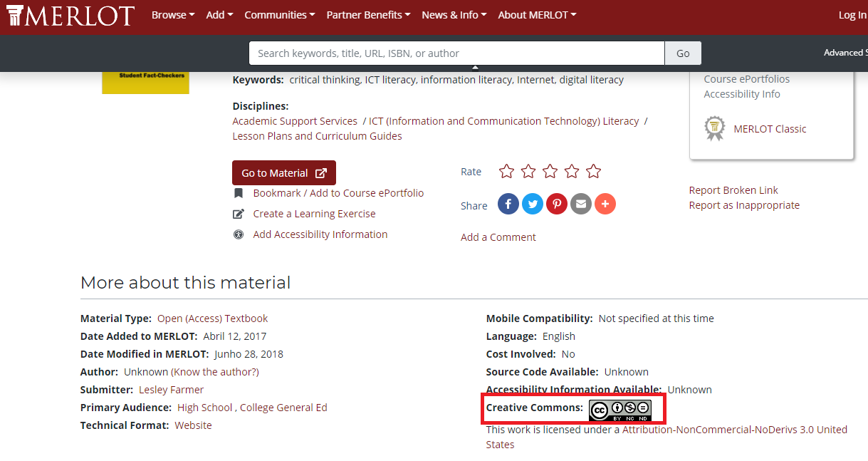Open the News & Info menu

(x=454, y=15)
